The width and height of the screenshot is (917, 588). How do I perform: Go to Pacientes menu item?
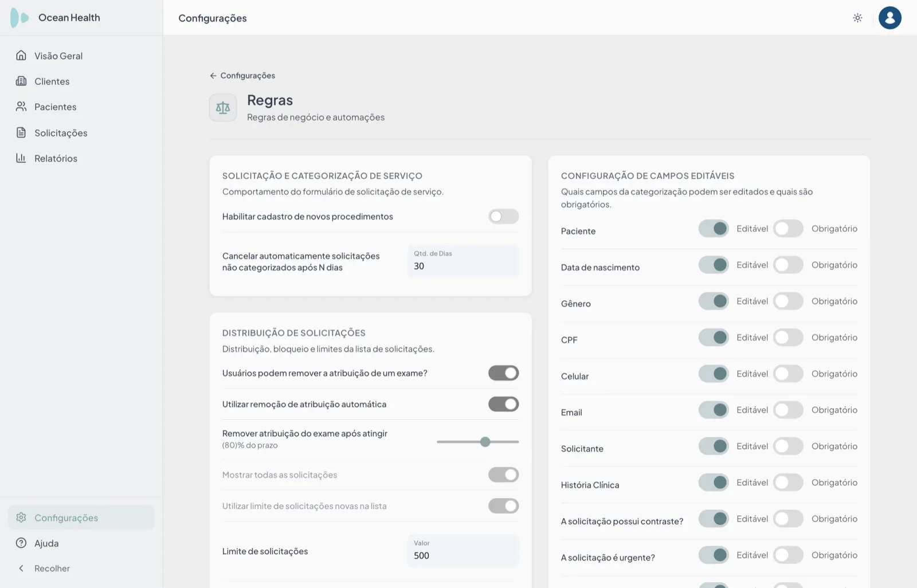point(81,107)
